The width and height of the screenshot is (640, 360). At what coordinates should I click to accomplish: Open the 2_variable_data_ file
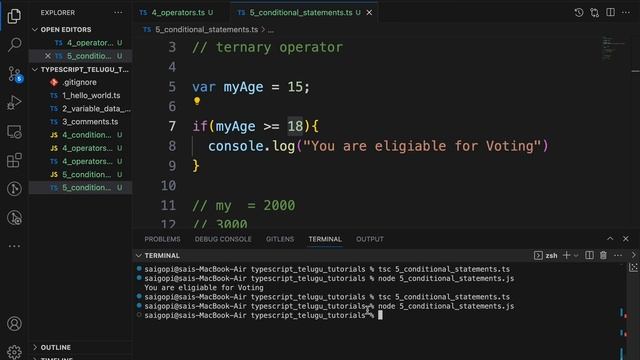[81, 109]
